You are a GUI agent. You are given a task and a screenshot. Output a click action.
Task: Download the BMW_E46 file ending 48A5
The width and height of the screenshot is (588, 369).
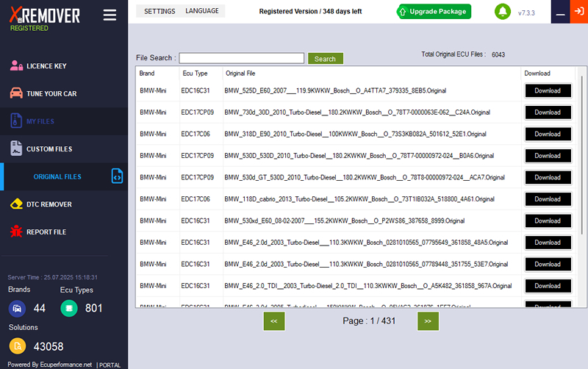pos(548,243)
